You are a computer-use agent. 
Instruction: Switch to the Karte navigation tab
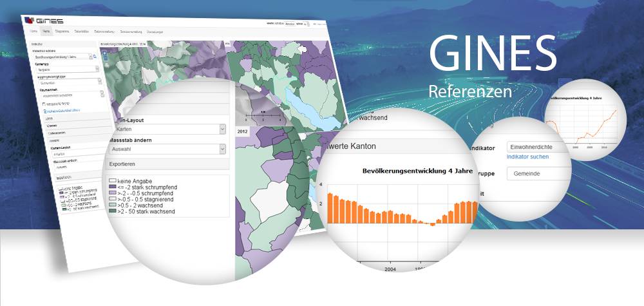pos(46,31)
